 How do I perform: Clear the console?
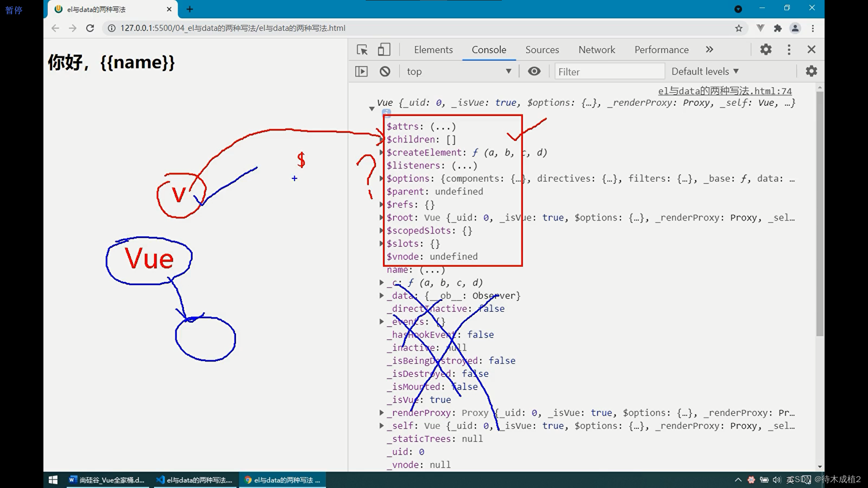tap(385, 71)
